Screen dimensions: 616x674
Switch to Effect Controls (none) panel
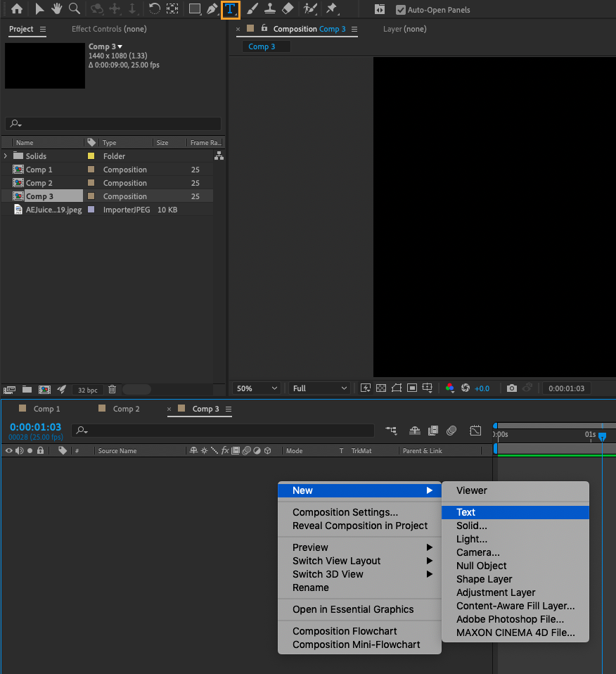tap(109, 29)
